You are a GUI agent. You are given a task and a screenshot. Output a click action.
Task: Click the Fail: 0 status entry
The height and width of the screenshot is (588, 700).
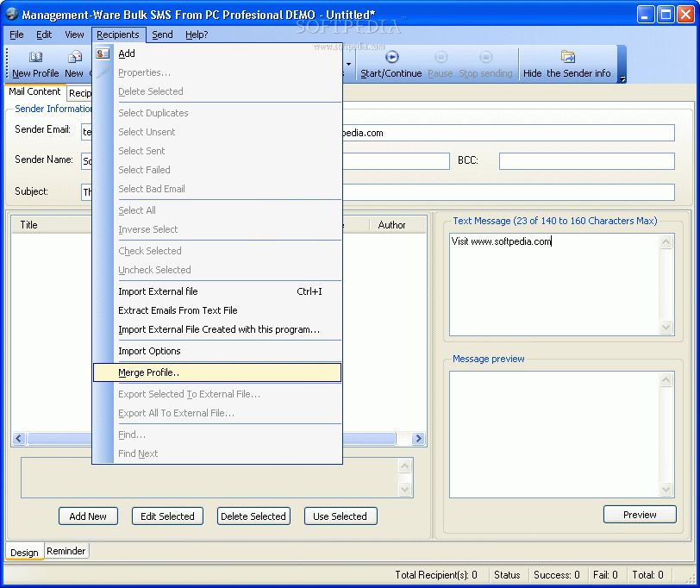605,575
